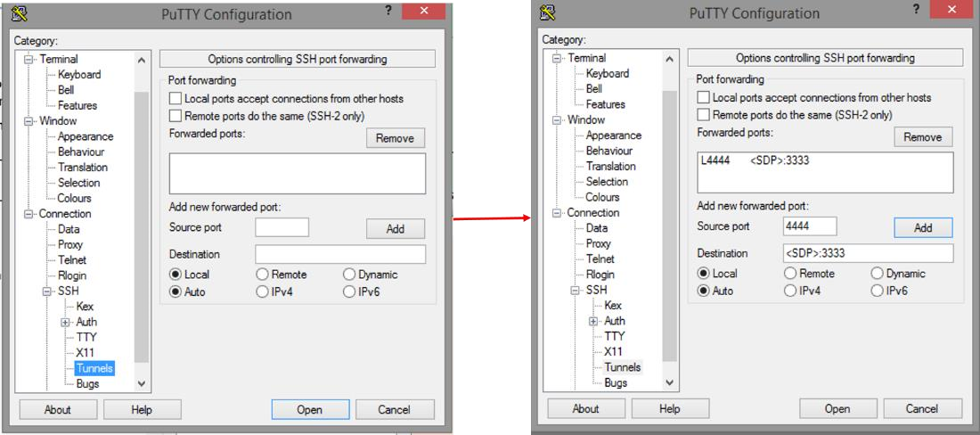This screenshot has height=435, width=980.
Task: Close the left PuTTY Configuration window
Action: (x=424, y=10)
